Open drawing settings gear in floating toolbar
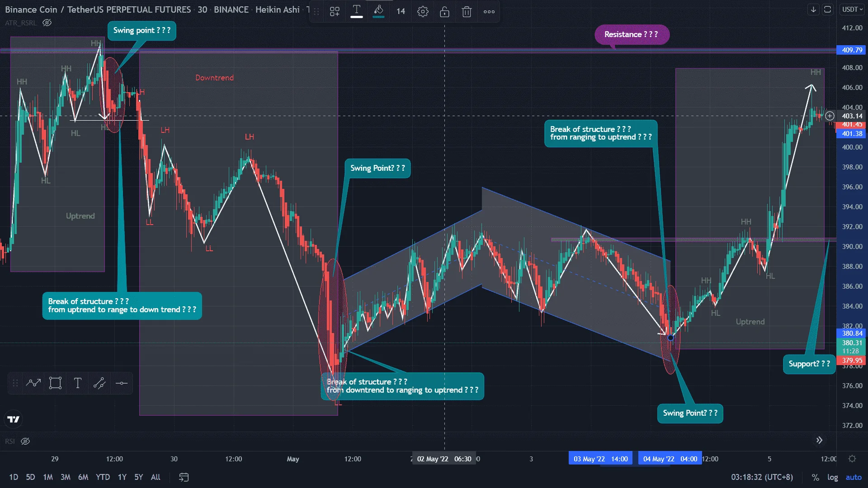This screenshot has width=868, height=488. point(423,12)
